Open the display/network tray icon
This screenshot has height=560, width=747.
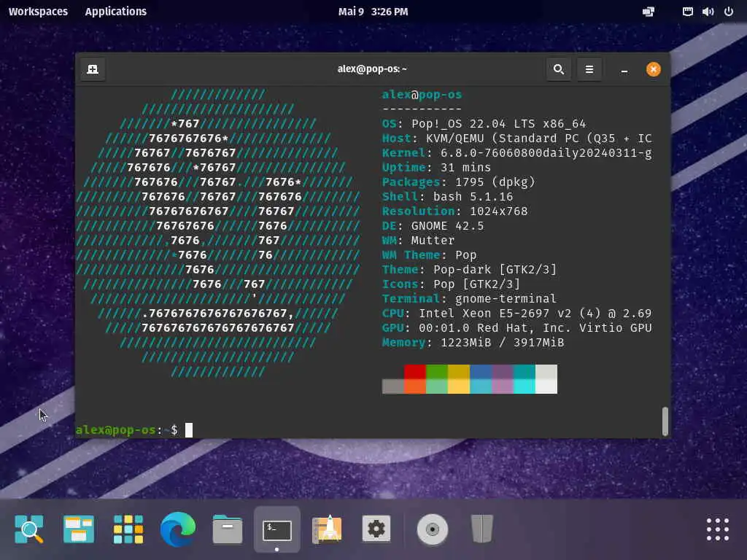pos(649,12)
